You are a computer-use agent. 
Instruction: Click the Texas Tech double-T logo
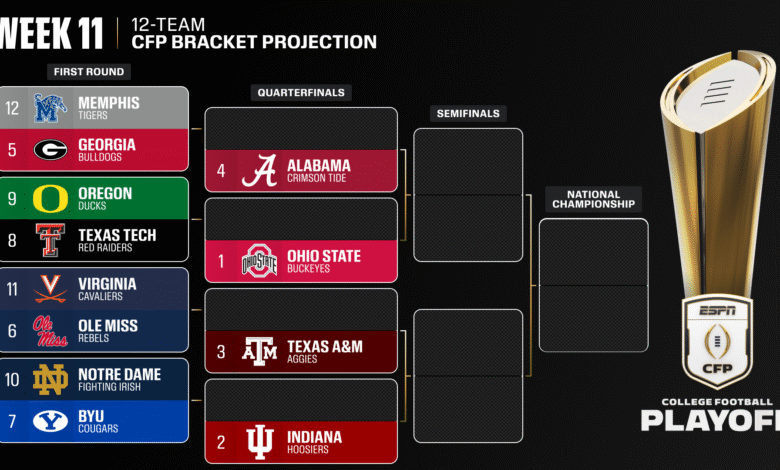pyautogui.click(x=50, y=240)
